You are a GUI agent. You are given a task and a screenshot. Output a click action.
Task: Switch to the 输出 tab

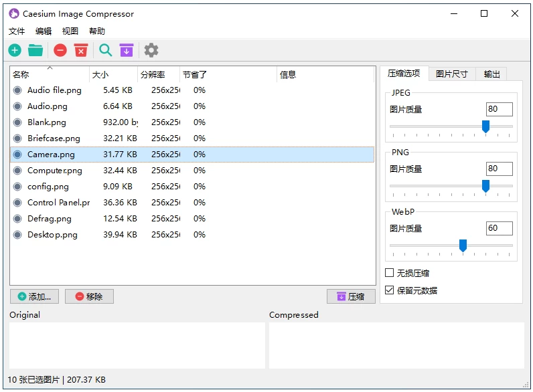point(492,74)
